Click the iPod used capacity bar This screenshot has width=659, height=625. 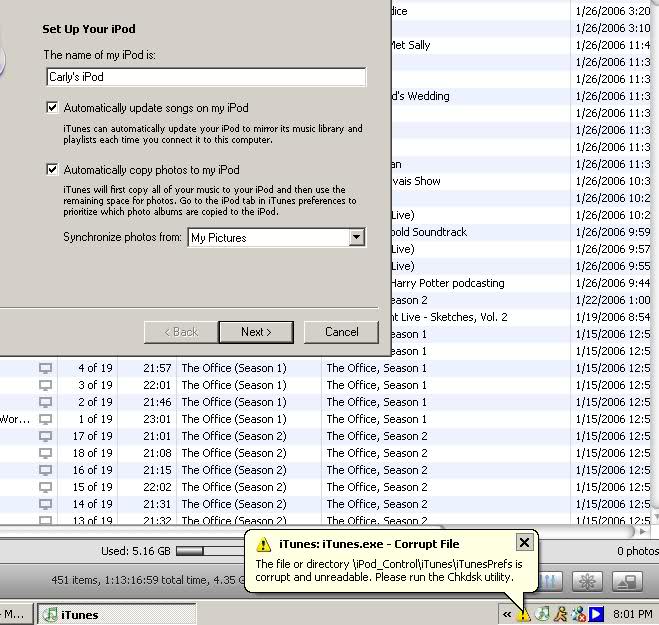(x=209, y=551)
